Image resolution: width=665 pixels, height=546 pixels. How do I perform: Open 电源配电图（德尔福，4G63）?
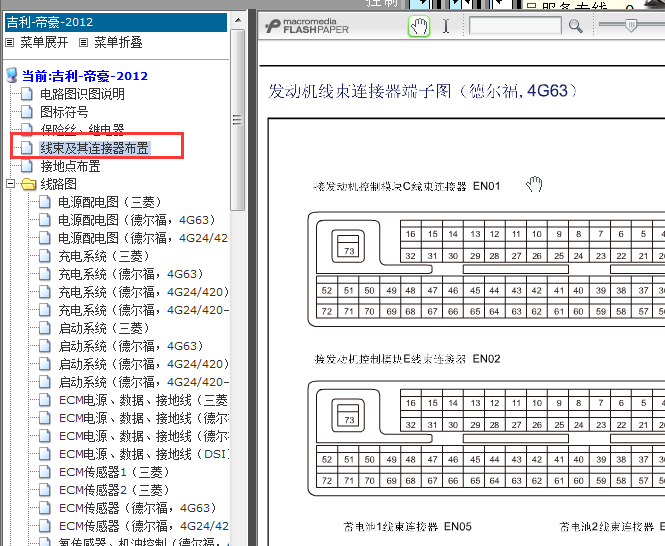(x=137, y=220)
